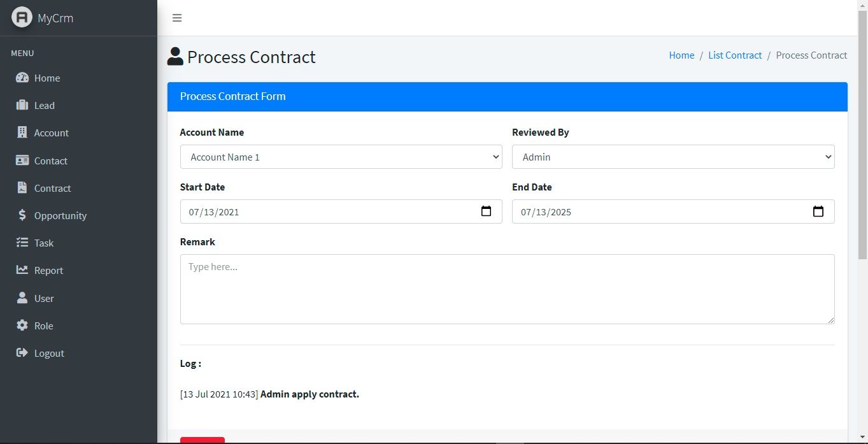Click into the End Date field
The width and height of the screenshot is (868, 444).
pyautogui.click(x=673, y=211)
